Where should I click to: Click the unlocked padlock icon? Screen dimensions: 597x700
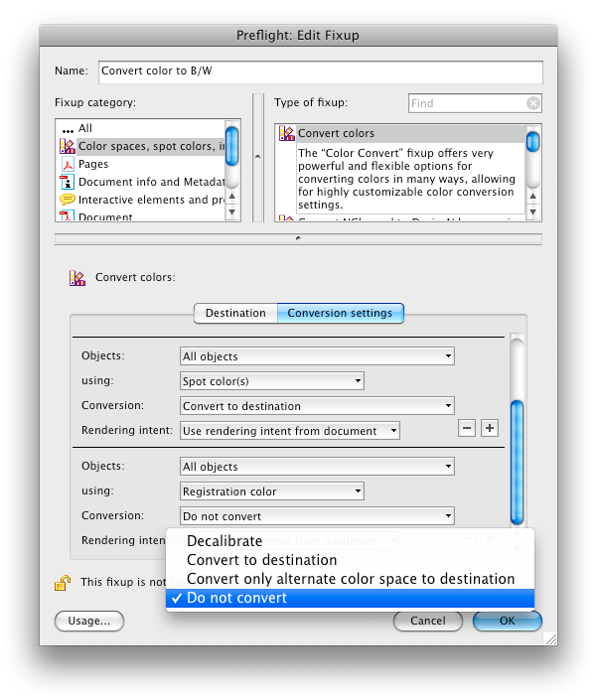(63, 583)
